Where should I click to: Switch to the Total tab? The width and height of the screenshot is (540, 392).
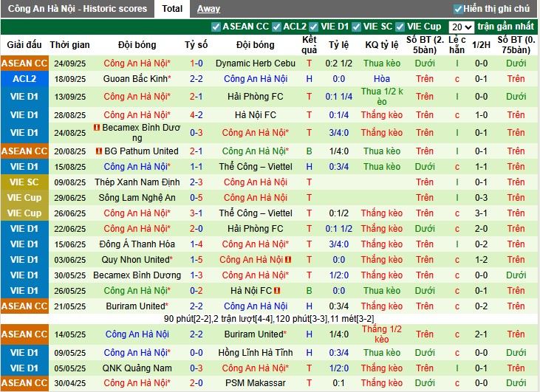(x=172, y=9)
